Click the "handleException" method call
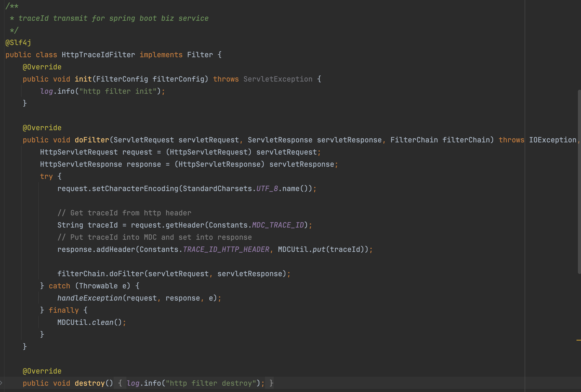The image size is (581, 392). 89,298
